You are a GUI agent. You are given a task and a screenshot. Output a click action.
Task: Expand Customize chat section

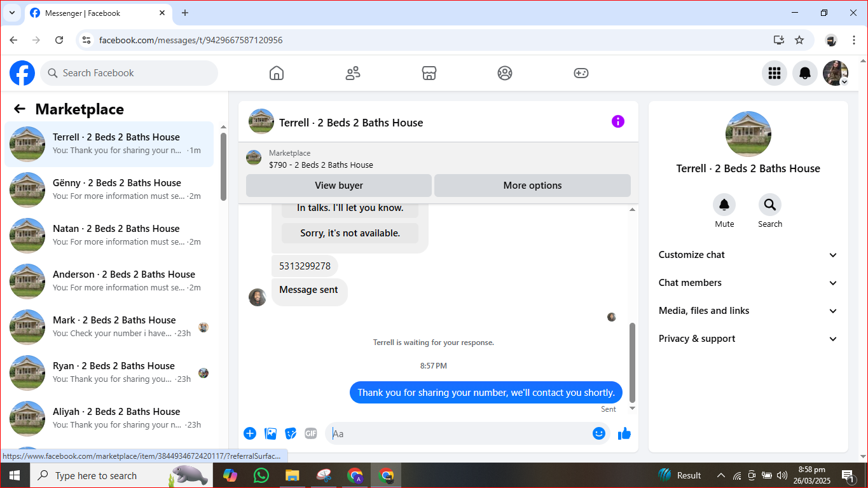point(748,255)
